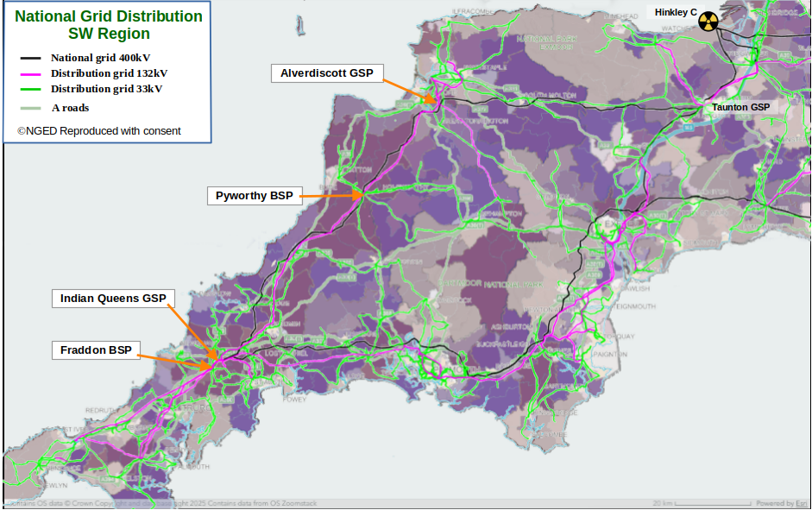Select the green 33kV line legend swatch
The width and height of the screenshot is (812, 510).
tap(30, 90)
